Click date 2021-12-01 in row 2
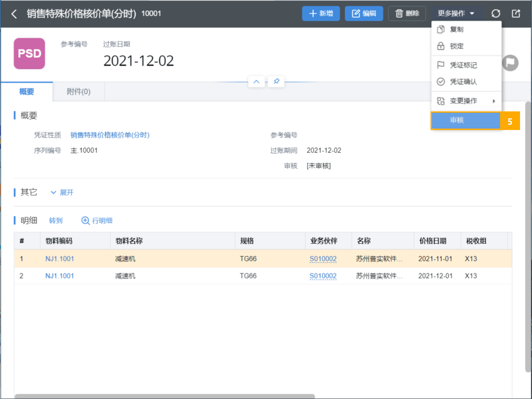 (x=435, y=276)
